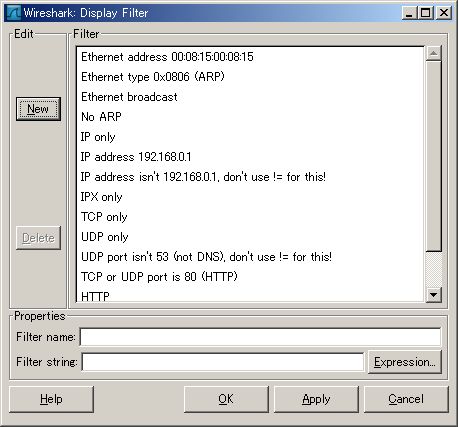Focus the Filter string text box

pyautogui.click(x=223, y=362)
